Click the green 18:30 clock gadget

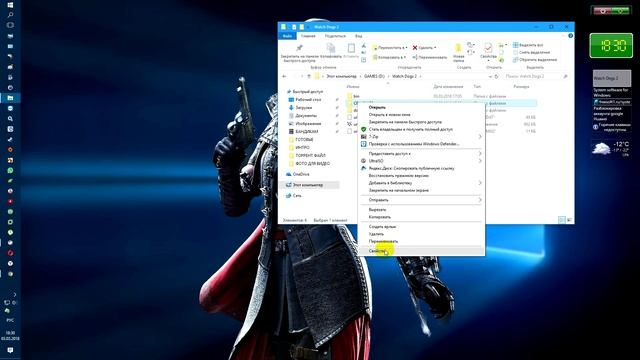[x=611, y=46]
